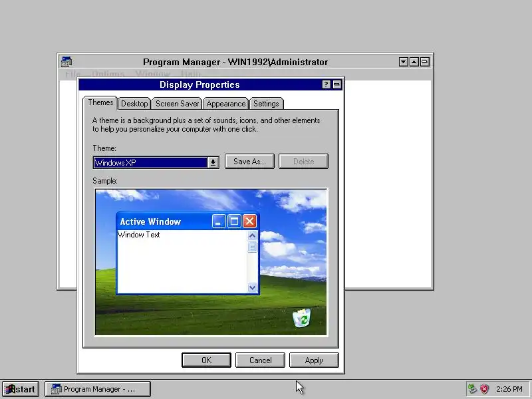Click the 2:26 PM clock

[x=509, y=389]
